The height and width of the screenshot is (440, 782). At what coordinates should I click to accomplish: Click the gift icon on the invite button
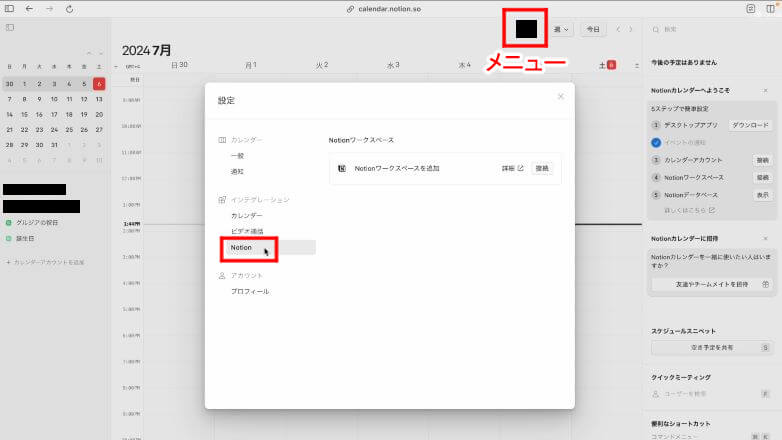tap(766, 284)
